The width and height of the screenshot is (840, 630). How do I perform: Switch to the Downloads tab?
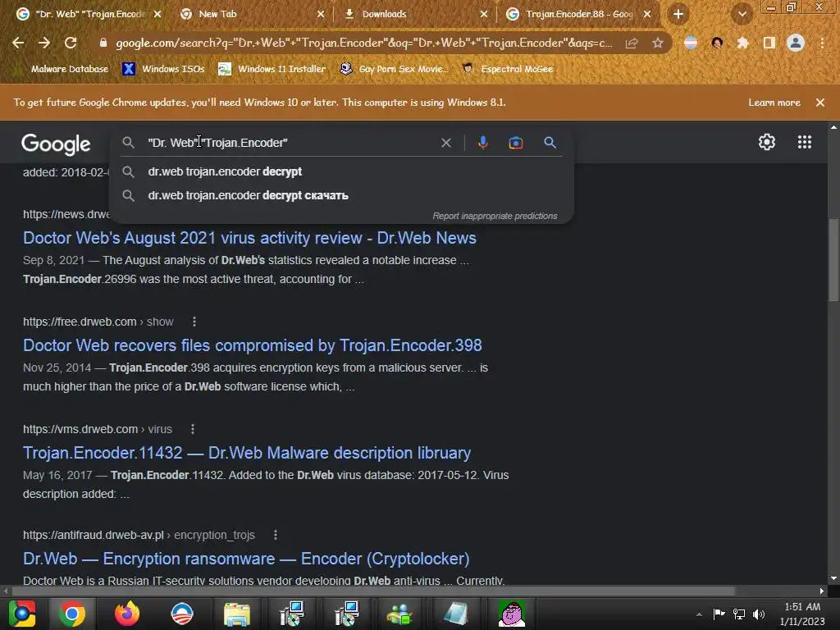[415, 14]
